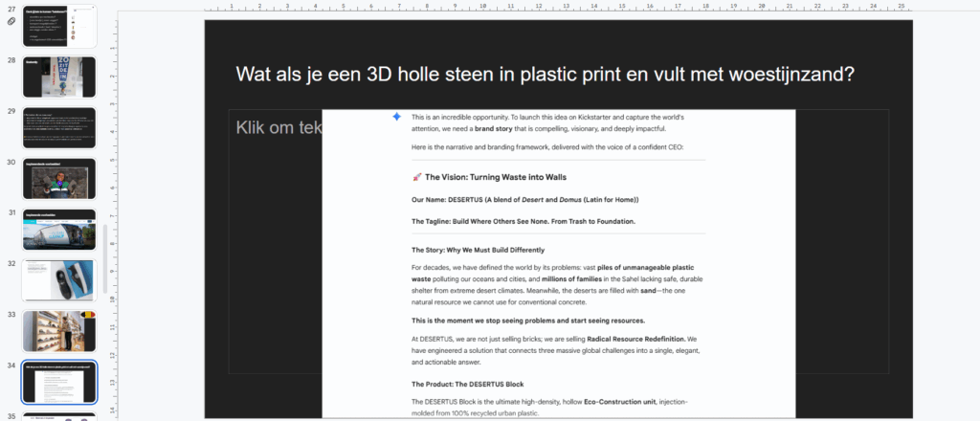980x421 pixels.
Task: Open slide 27 thumbnail in the filmstrip
Action: click(59, 26)
